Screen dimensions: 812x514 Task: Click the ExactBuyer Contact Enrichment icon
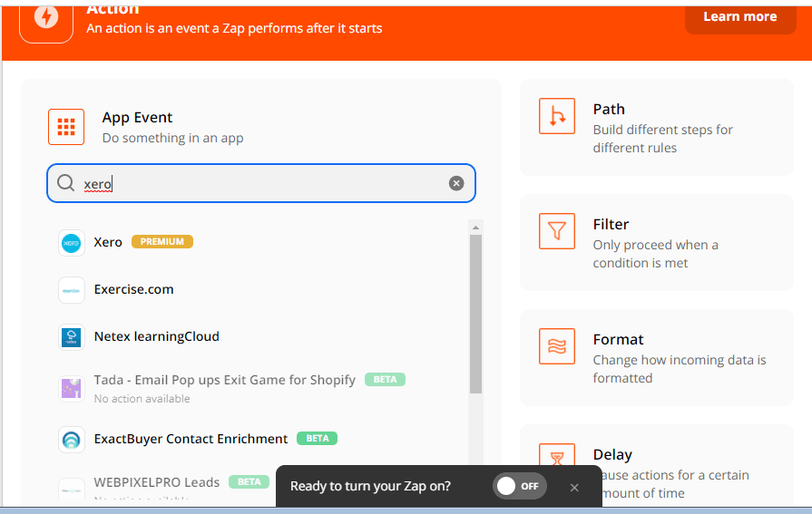tap(72, 440)
